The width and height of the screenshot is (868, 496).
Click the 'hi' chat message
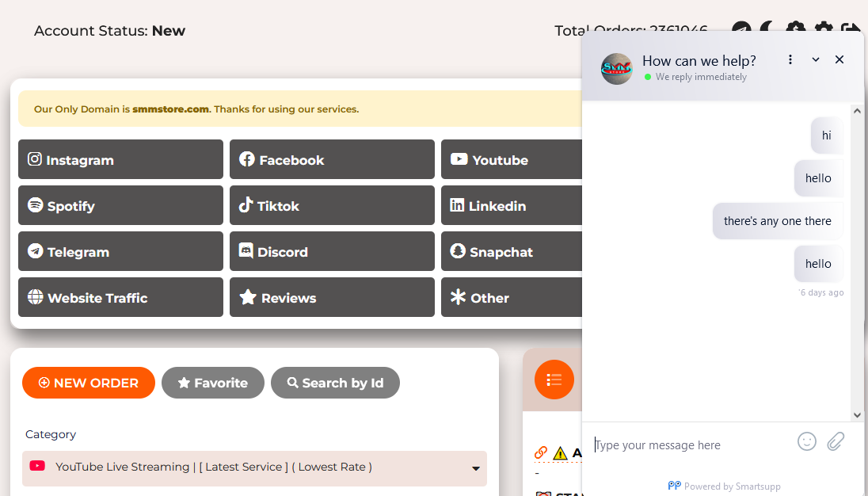click(827, 135)
